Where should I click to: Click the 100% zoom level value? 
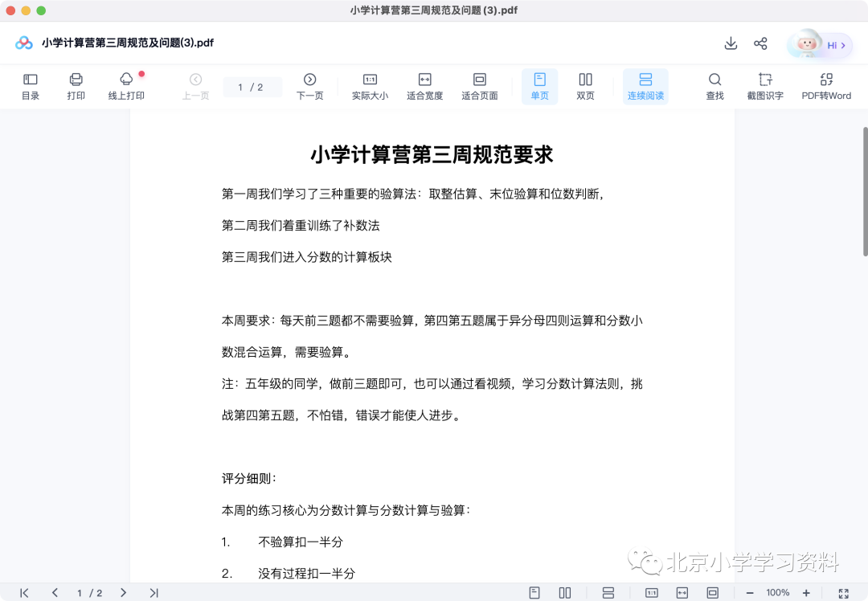coord(778,593)
